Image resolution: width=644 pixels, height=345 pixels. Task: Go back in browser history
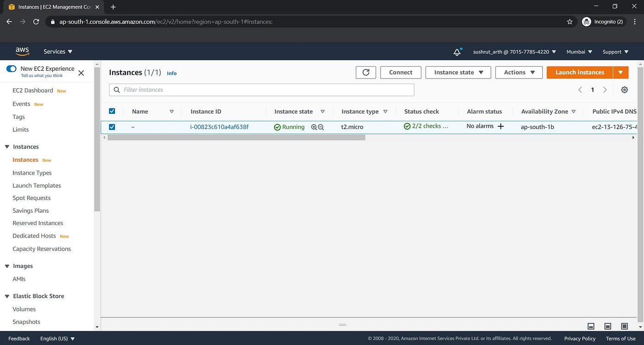pos(9,22)
